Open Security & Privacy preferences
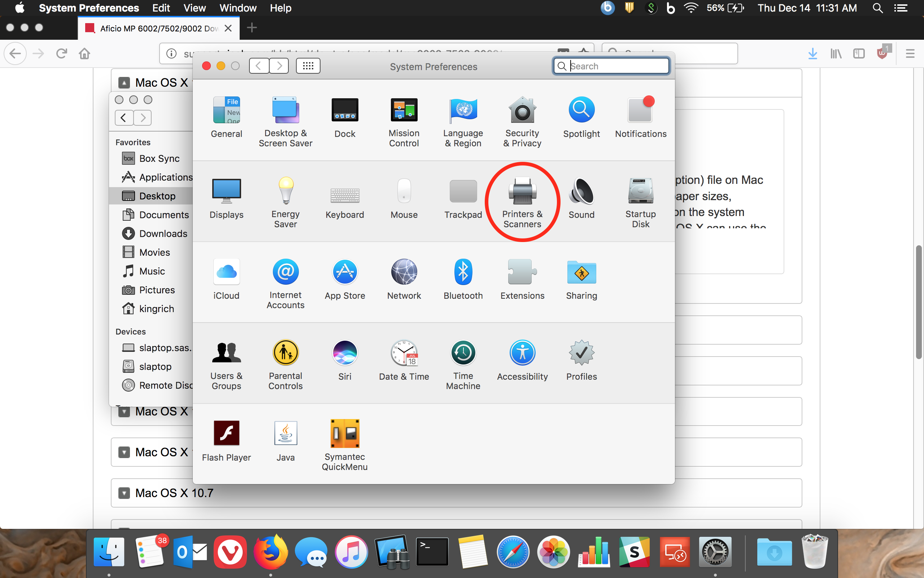The image size is (924, 578). click(x=522, y=122)
